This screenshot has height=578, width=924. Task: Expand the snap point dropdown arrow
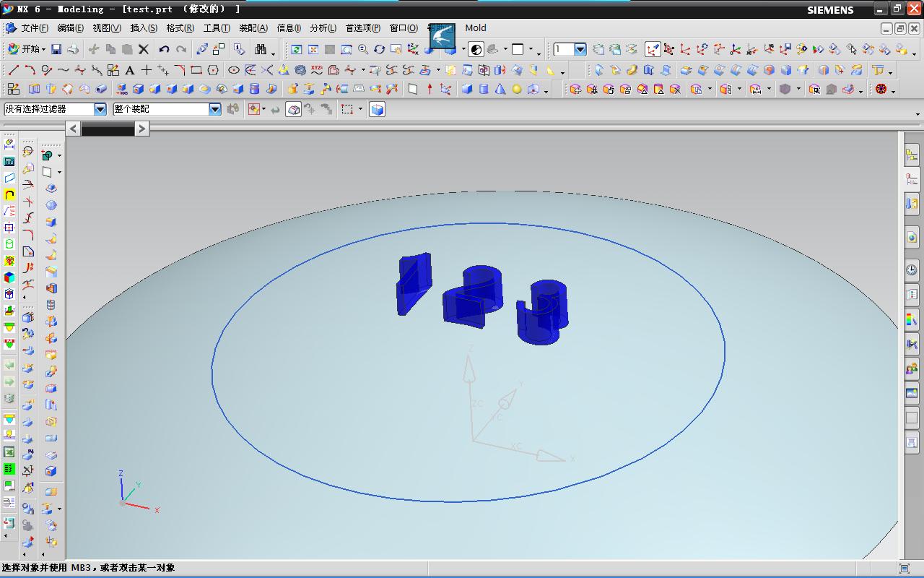(264, 109)
